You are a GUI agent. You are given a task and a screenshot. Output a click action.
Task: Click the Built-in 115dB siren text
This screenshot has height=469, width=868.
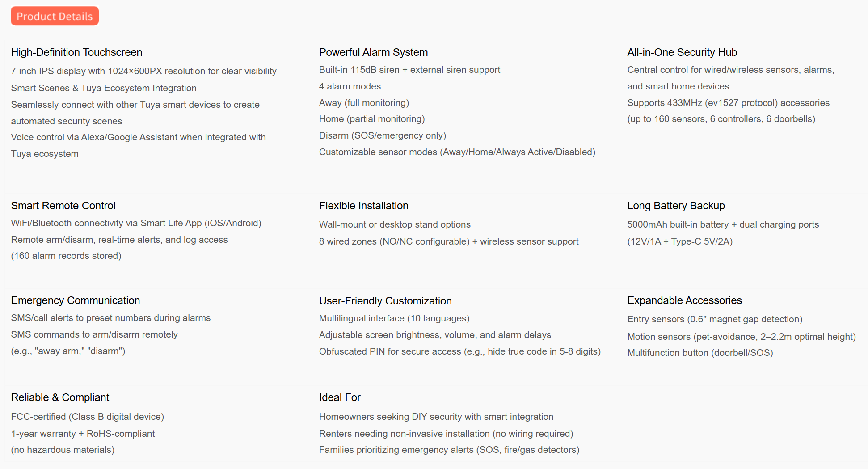coord(409,70)
